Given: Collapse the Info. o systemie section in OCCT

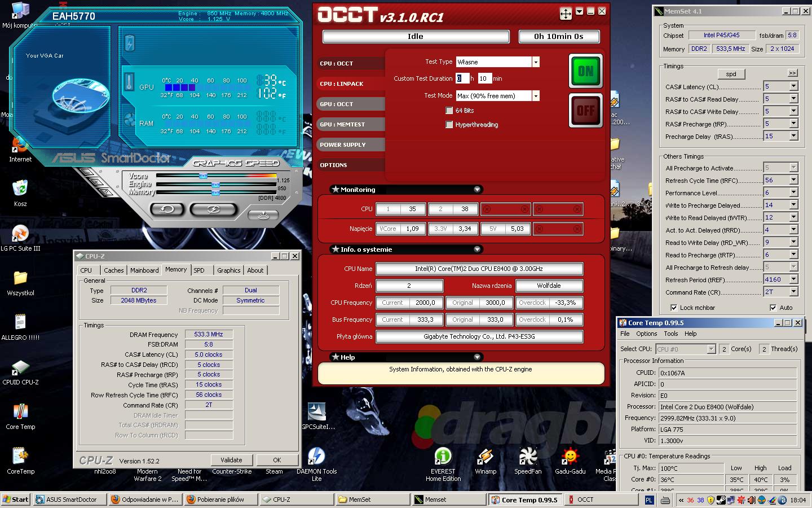Looking at the screenshot, I should [x=477, y=249].
